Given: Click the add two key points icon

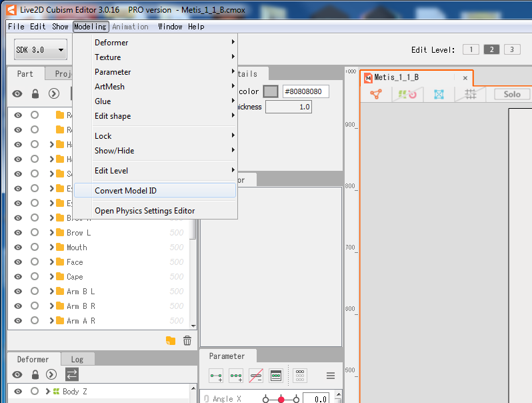Looking at the screenshot, I should pyautogui.click(x=216, y=376).
